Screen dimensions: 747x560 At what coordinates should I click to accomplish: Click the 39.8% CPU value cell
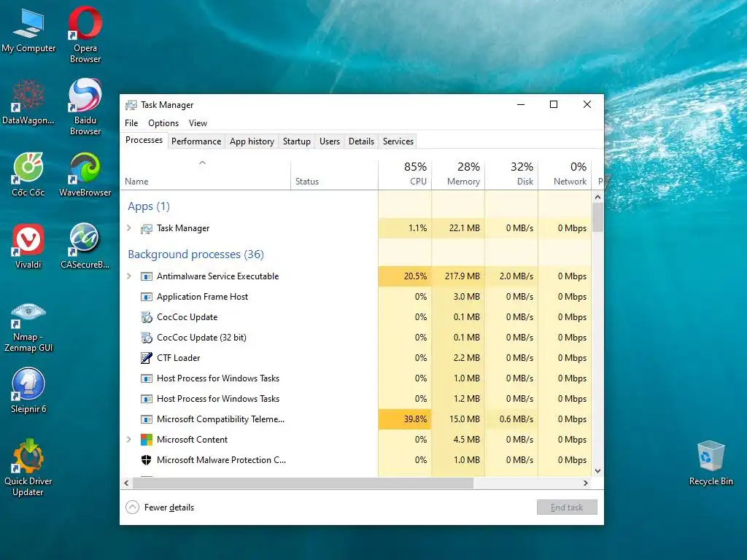tap(405, 419)
